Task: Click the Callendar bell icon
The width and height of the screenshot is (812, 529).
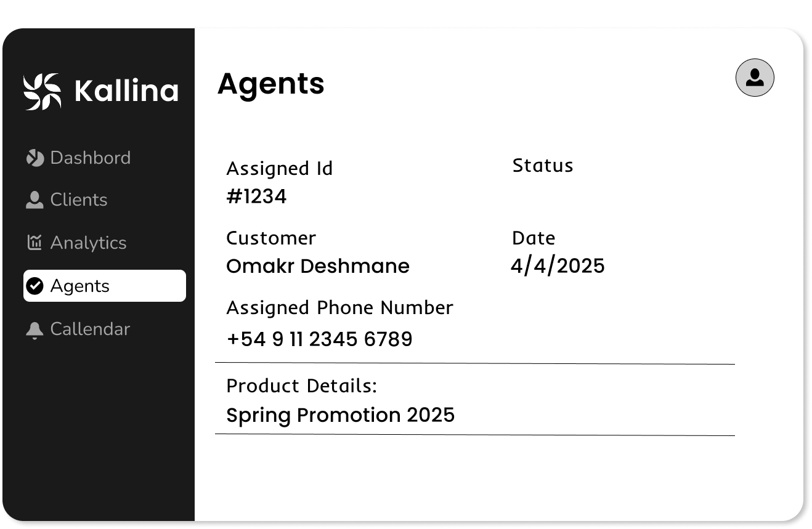Action: pos(34,329)
